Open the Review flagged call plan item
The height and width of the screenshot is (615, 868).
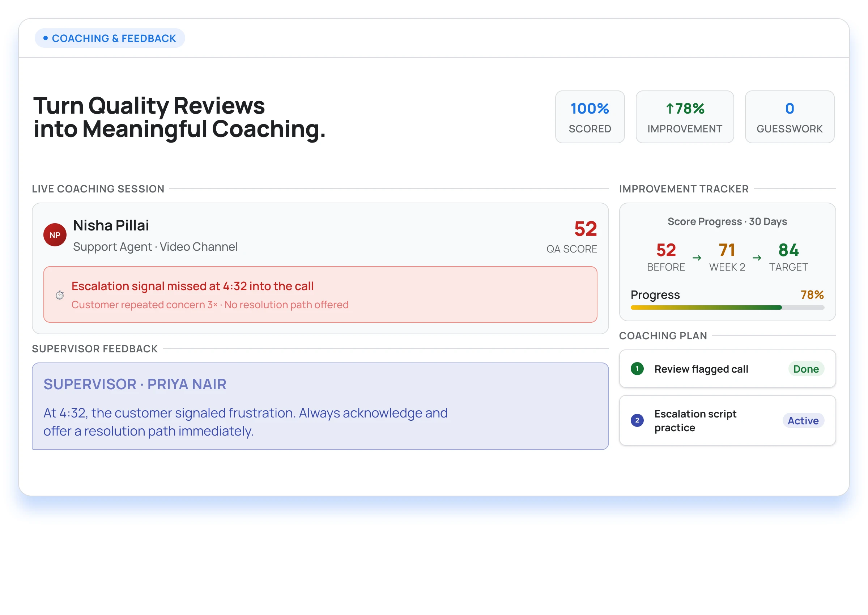tap(701, 369)
